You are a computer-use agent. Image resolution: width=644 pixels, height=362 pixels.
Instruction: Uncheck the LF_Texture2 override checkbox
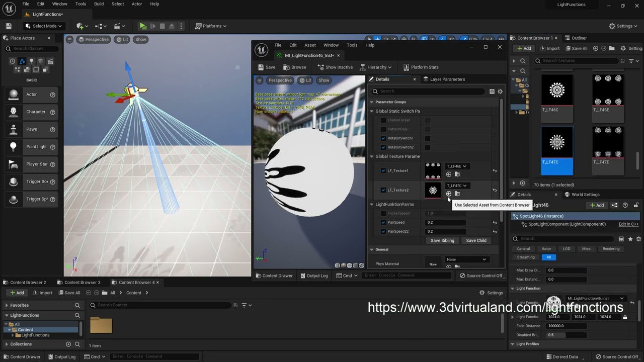tap(383, 190)
